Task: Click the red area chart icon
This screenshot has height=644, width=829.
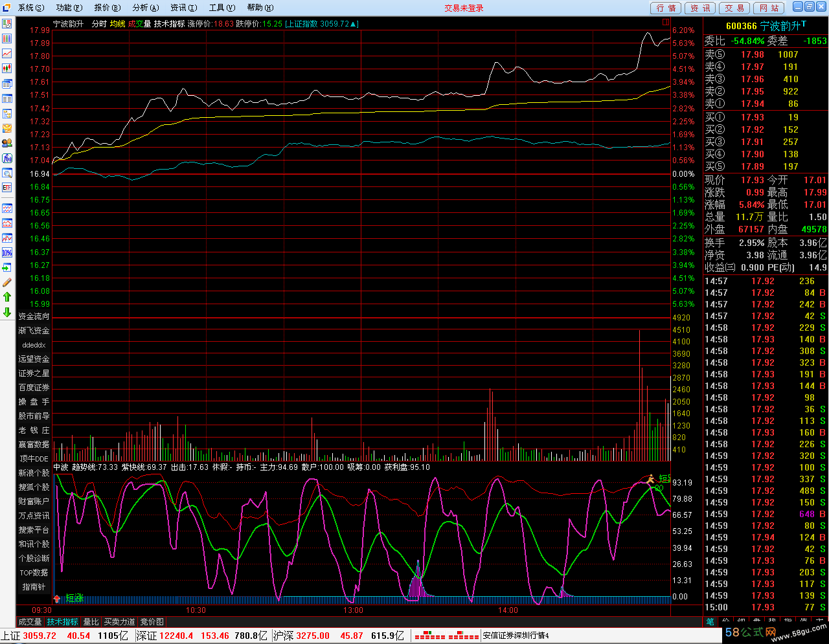Action: pyautogui.click(x=7, y=223)
